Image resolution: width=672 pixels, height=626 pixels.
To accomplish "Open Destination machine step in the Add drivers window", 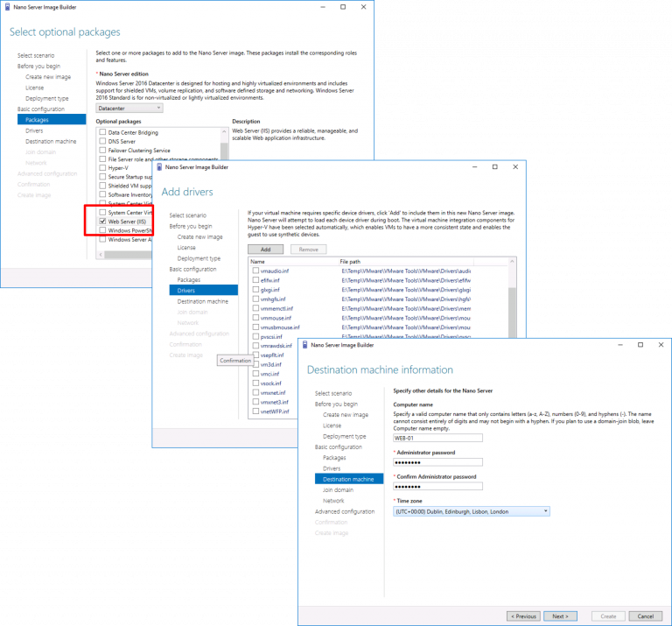I will coord(203,301).
